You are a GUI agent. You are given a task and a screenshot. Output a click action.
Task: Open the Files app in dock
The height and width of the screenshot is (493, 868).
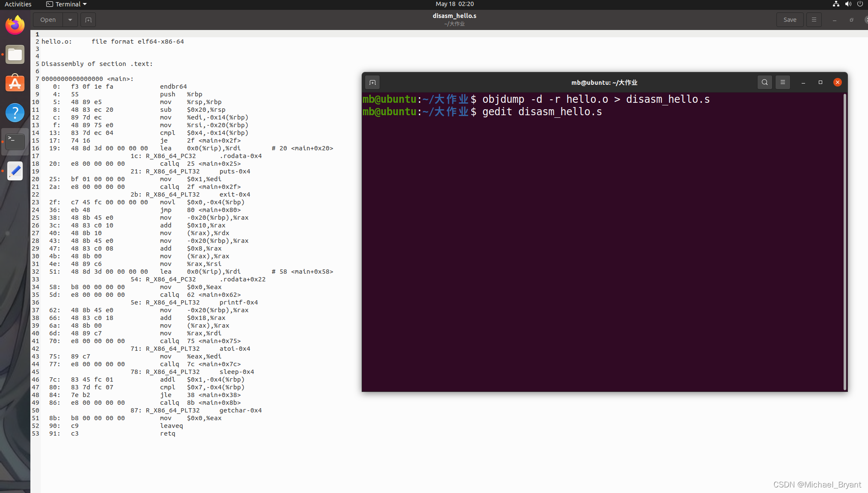15,54
